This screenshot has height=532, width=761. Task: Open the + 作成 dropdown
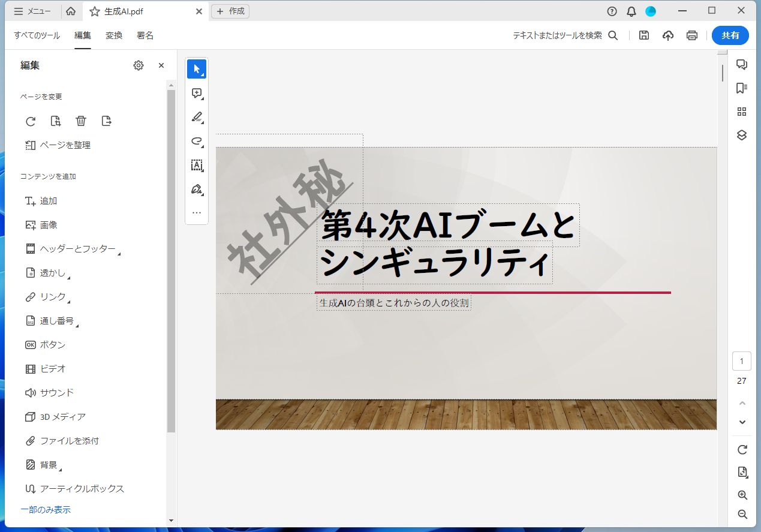[230, 11]
